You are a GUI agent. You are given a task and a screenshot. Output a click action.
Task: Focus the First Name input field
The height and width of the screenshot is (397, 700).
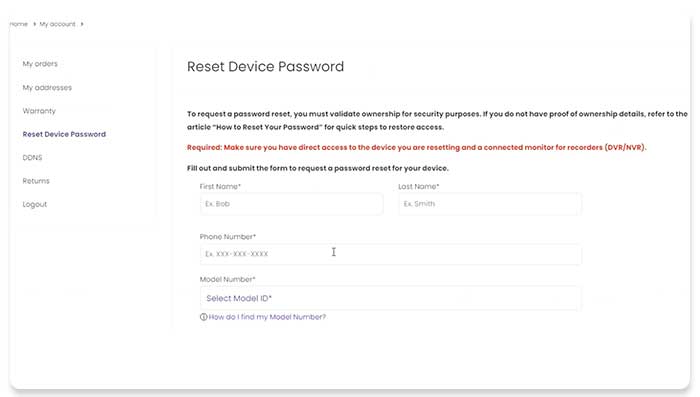point(291,204)
